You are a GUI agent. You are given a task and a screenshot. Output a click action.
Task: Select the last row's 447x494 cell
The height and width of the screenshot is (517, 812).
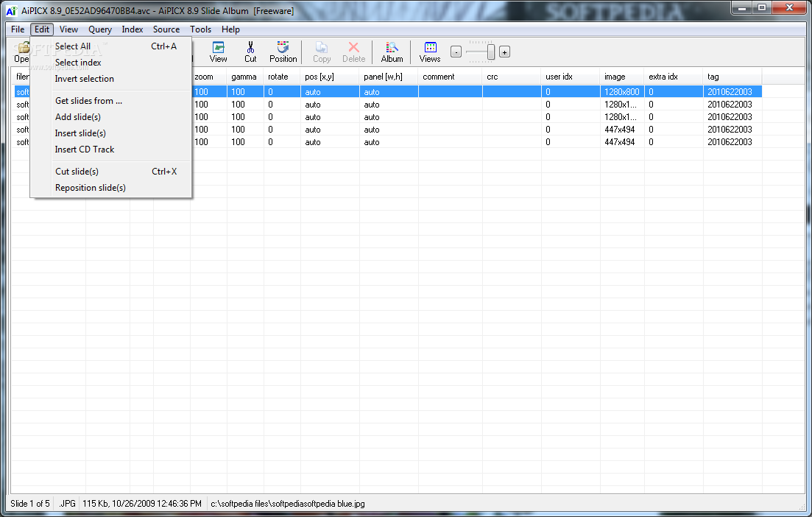click(x=622, y=142)
